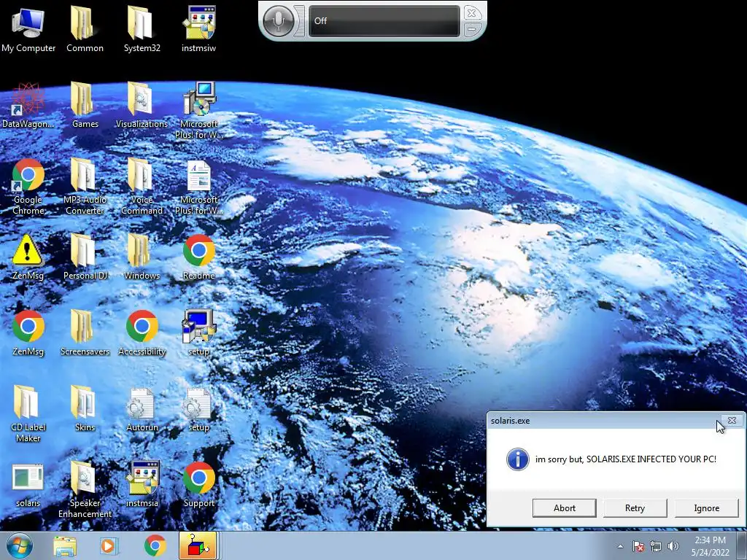The image size is (747, 560).
Task: Select the solaris executable icon
Action: (x=28, y=484)
